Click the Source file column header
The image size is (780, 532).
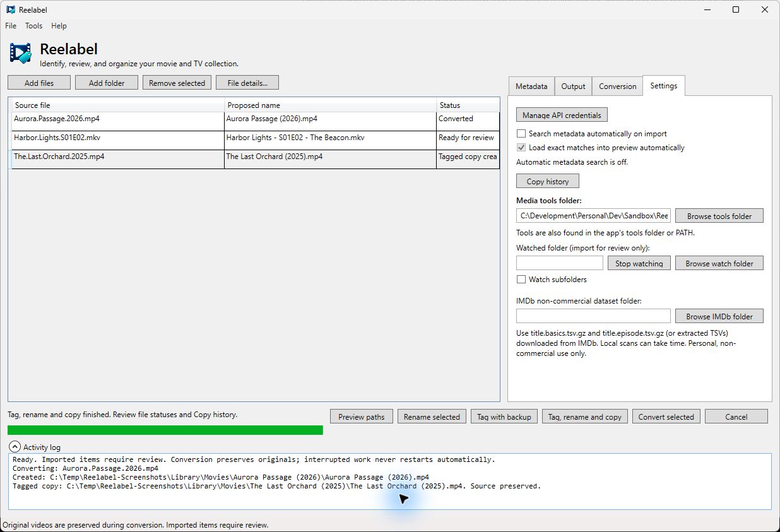pyautogui.click(x=117, y=105)
